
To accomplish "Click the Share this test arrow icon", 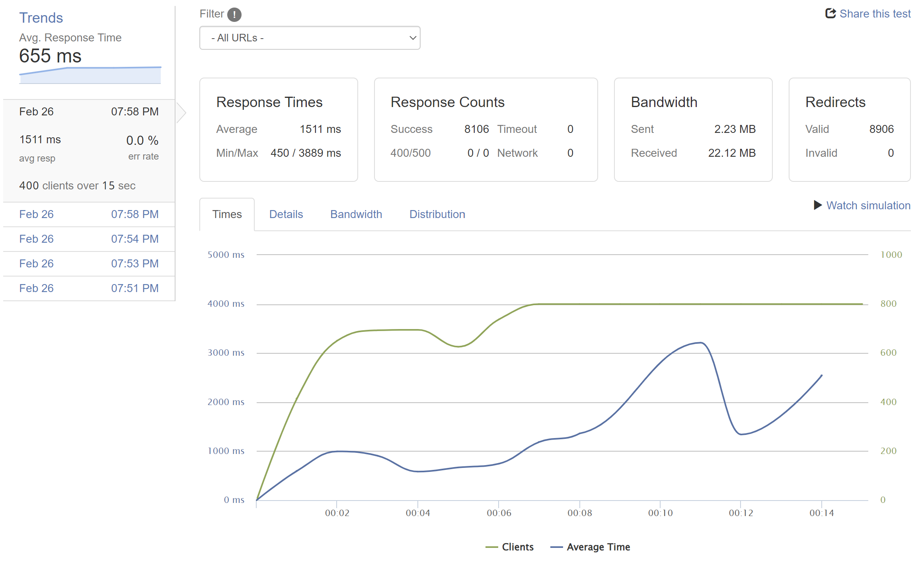I will [830, 13].
